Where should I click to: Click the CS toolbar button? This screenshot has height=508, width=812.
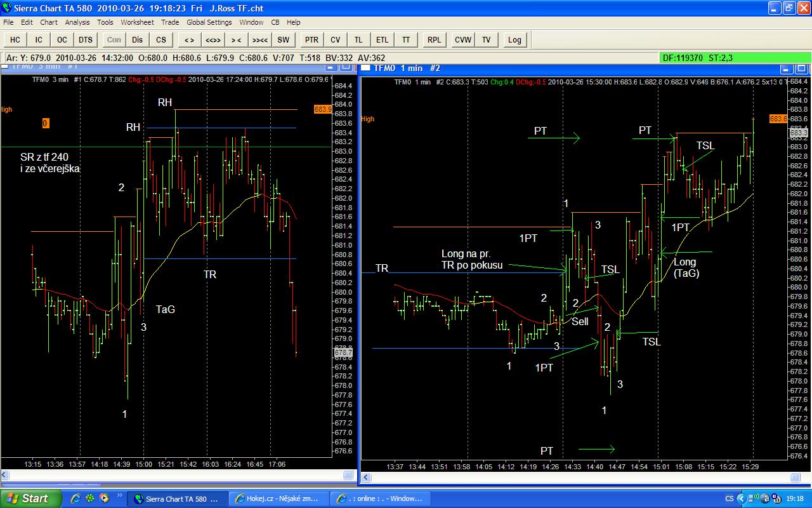click(161, 39)
